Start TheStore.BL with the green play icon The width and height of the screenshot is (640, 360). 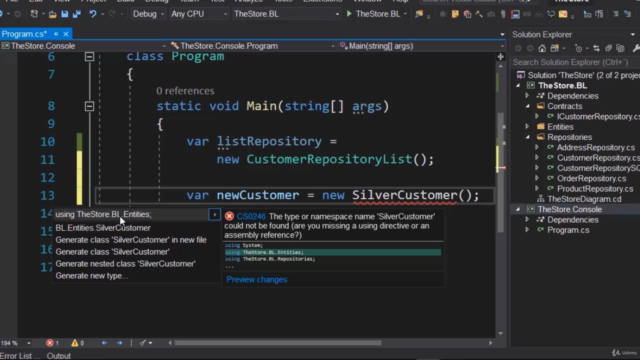click(349, 14)
